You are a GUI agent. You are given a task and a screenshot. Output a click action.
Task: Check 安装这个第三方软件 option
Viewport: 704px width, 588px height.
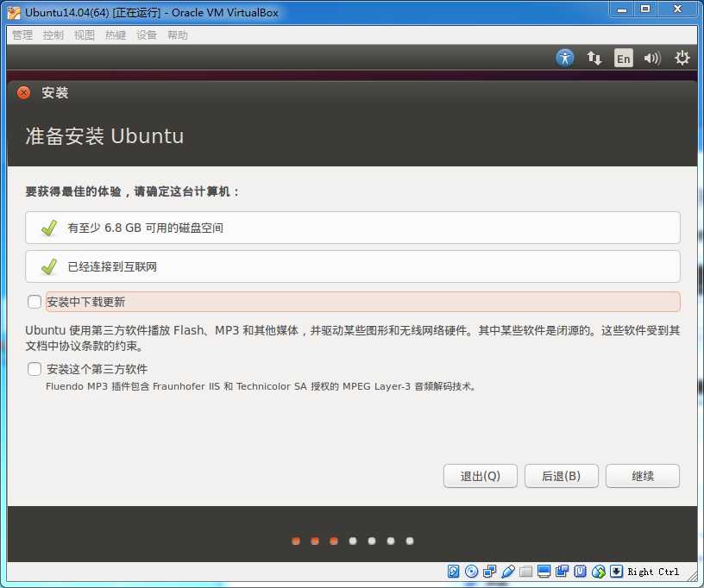(x=35, y=369)
